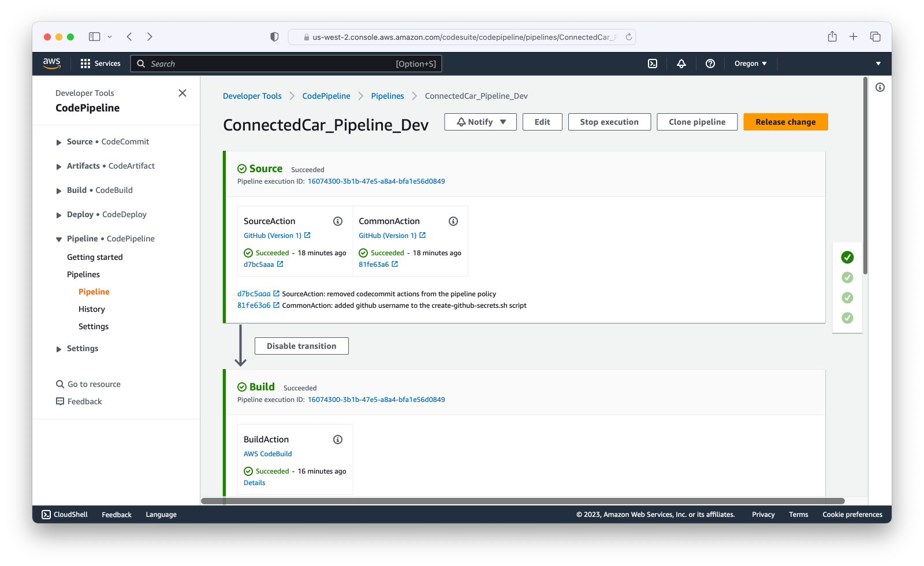Screen dimensions: 924x566
Task: Open a new browser tab
Action: pos(854,36)
